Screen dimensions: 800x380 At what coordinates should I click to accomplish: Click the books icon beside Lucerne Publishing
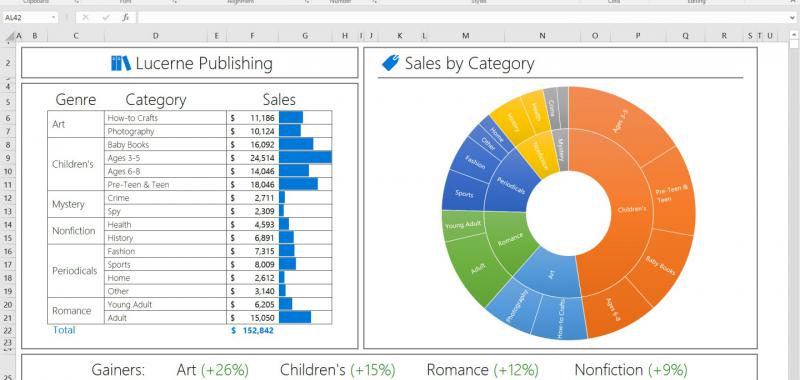tap(121, 63)
